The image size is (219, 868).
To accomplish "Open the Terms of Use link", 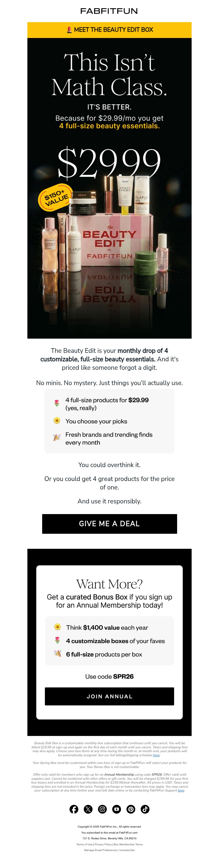I will click(x=84, y=844).
